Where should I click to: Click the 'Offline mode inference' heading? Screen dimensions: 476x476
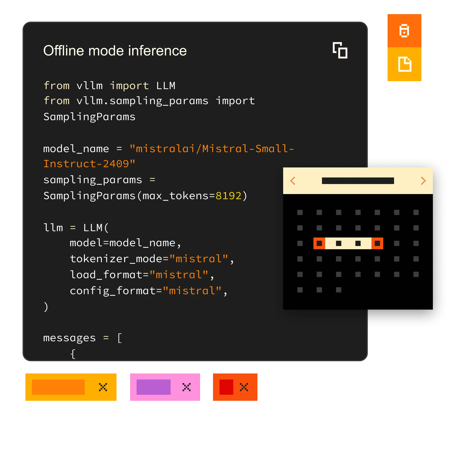pos(115,51)
